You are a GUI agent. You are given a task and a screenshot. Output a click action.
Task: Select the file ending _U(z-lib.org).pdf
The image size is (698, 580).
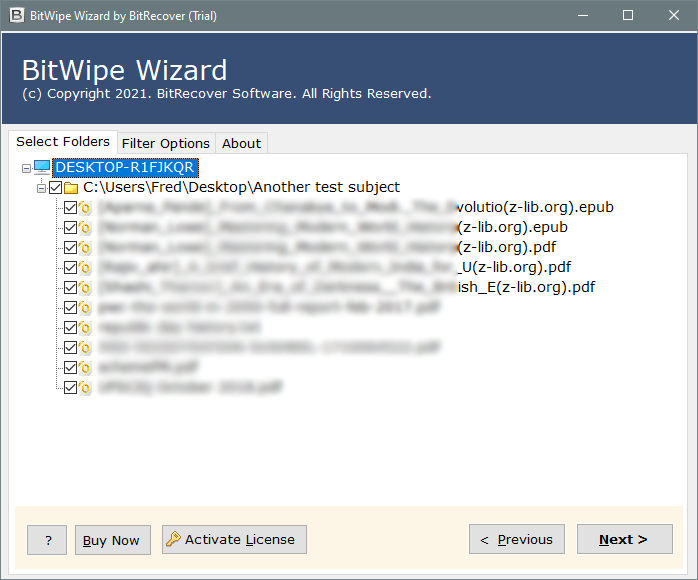pos(334,268)
